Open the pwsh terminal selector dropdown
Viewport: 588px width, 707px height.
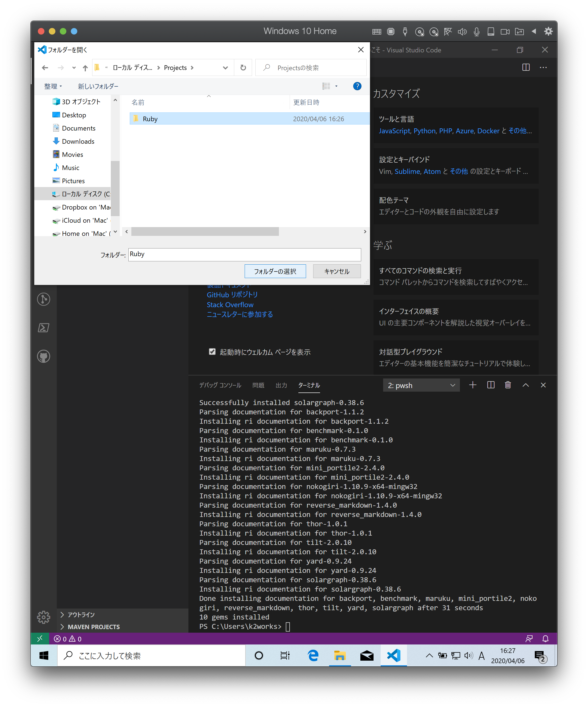(x=421, y=385)
